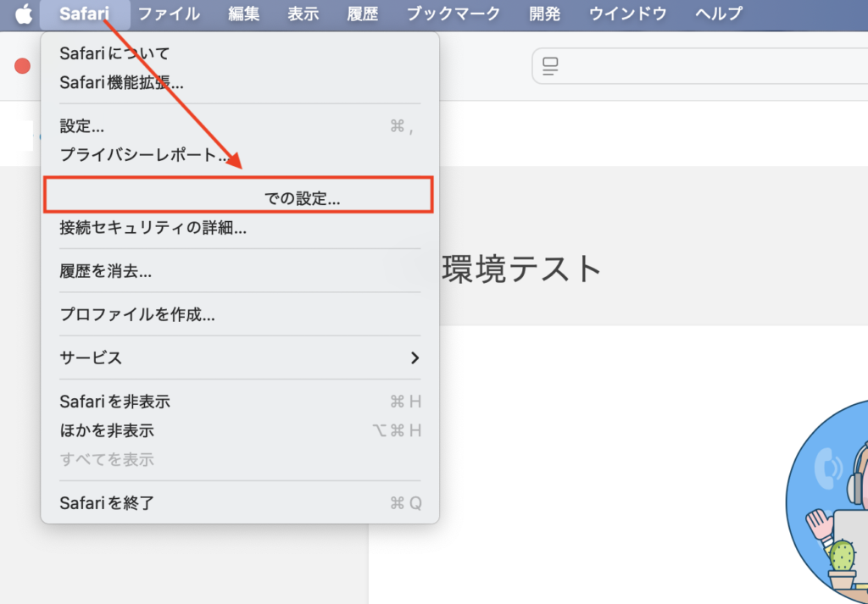
Task: Click the red close window button
Action: coord(23,66)
